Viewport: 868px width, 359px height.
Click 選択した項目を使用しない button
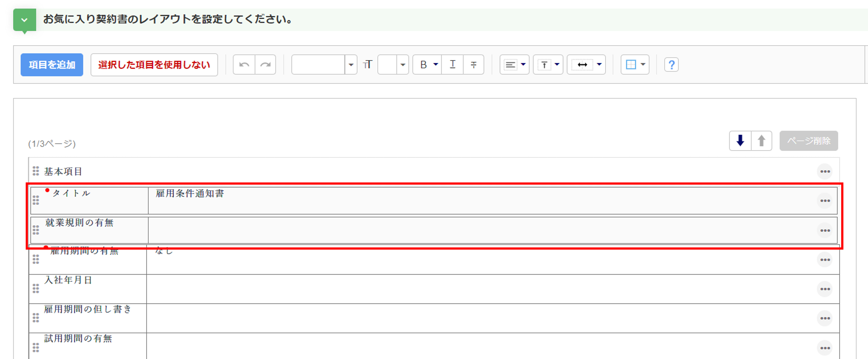(x=154, y=65)
